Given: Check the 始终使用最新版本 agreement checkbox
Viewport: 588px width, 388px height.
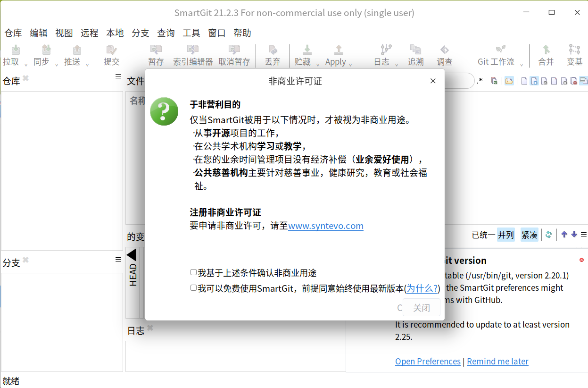Looking at the screenshot, I should [193, 288].
